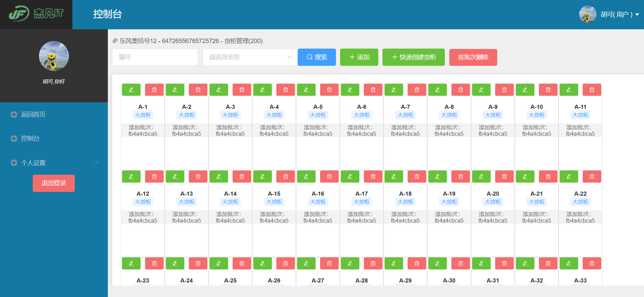The height and width of the screenshot is (297, 644).
Task: Delete cabinet A-17
Action: pos(373,176)
